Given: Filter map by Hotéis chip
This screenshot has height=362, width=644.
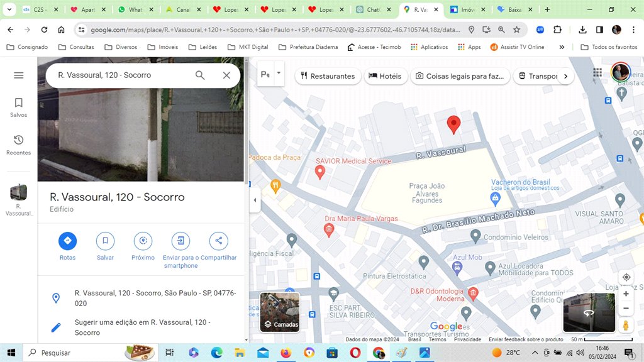Looking at the screenshot, I should click(x=386, y=76).
